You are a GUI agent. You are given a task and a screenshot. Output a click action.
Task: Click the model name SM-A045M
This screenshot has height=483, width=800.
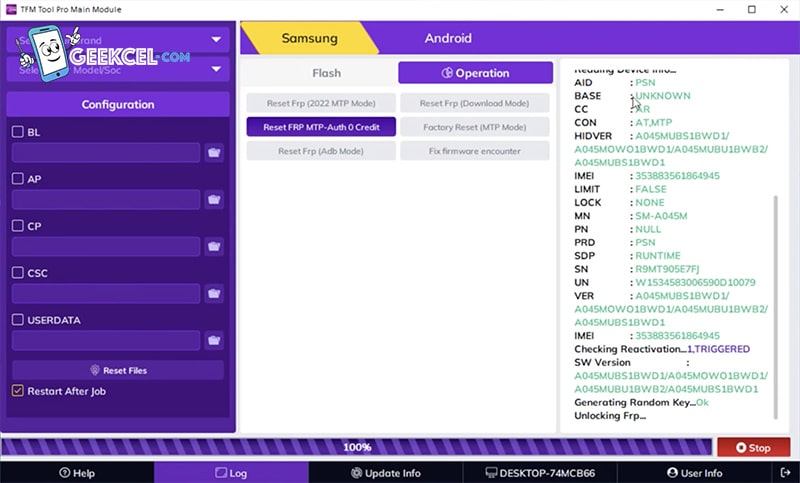coord(661,216)
